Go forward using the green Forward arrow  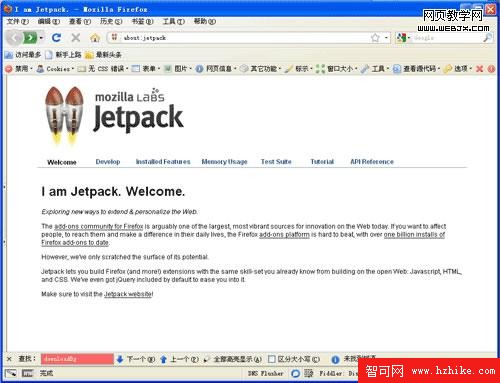30,38
